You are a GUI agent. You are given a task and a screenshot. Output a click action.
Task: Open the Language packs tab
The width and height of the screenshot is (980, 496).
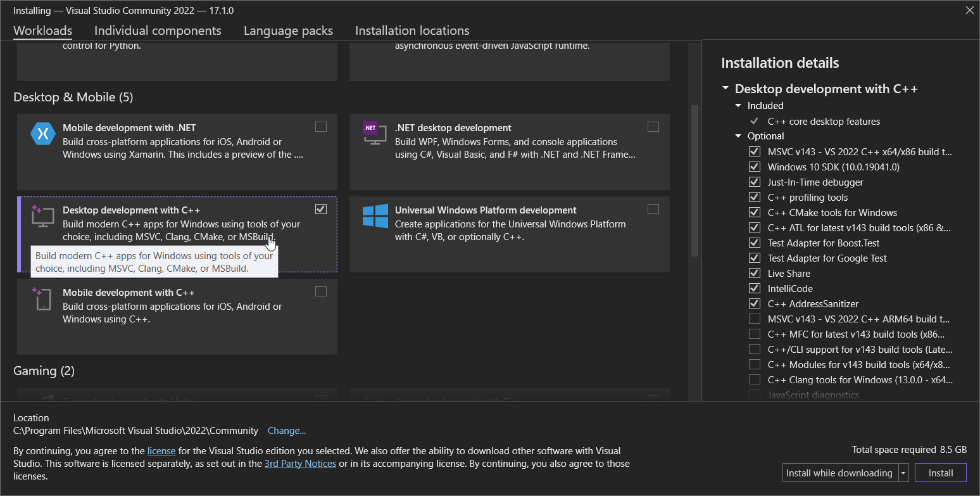coord(288,30)
